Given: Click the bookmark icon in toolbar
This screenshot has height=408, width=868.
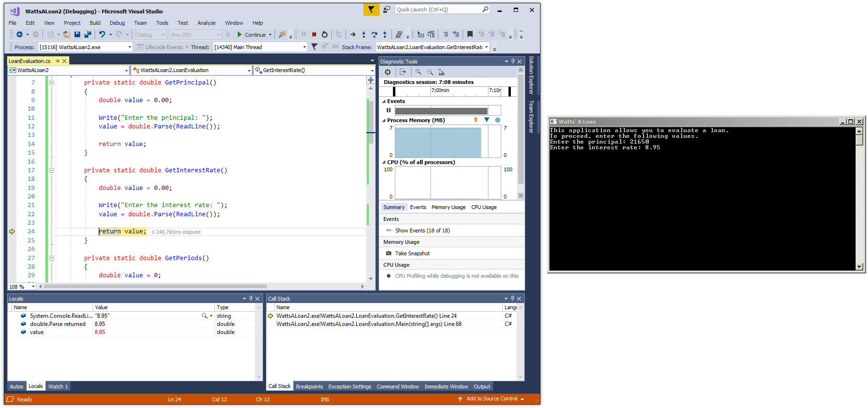Looking at the screenshot, I should (470, 34).
